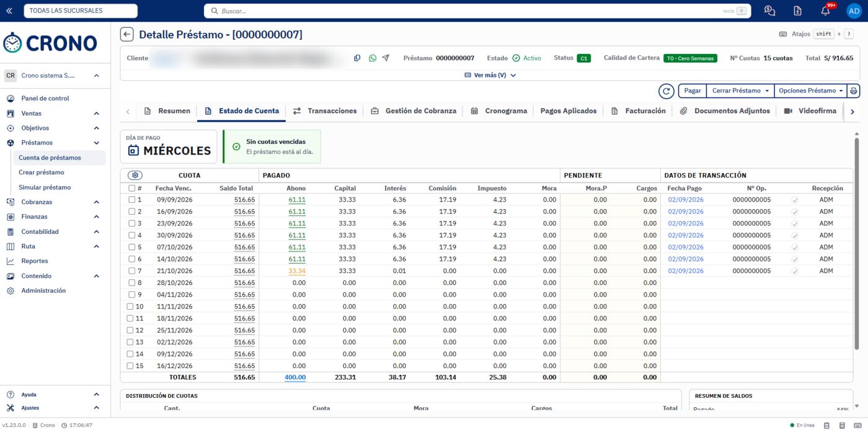Open the payments chat icon in top bar
This screenshot has width=868, height=432.
769,11
